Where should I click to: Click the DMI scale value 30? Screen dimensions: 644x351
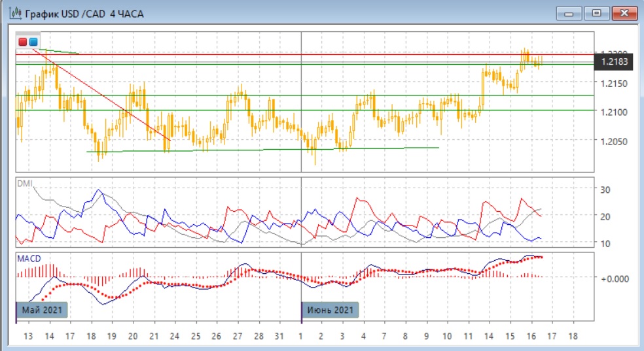605,190
